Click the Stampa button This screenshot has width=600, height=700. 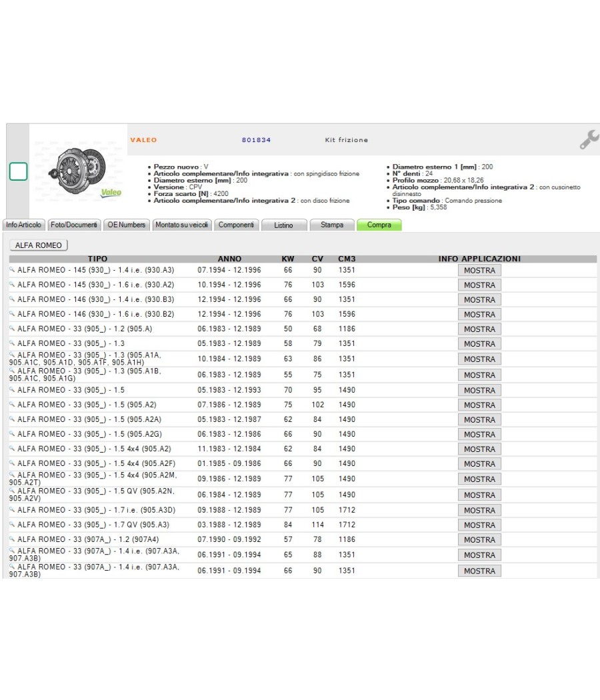(x=332, y=225)
